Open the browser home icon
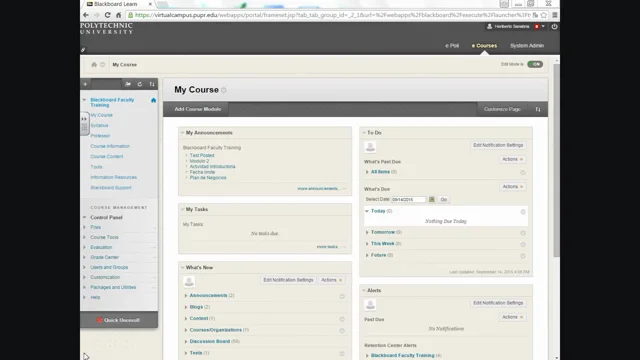The image size is (640, 360). coord(118,15)
